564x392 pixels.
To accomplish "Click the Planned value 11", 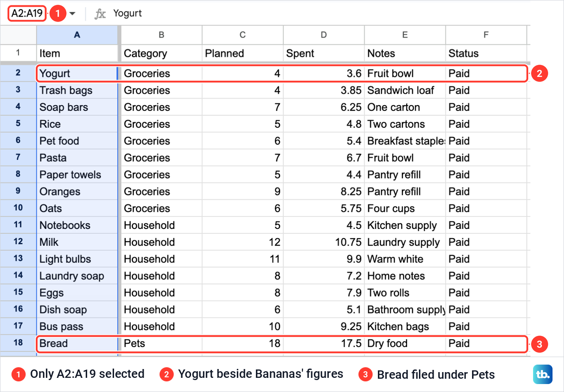I will click(243, 259).
